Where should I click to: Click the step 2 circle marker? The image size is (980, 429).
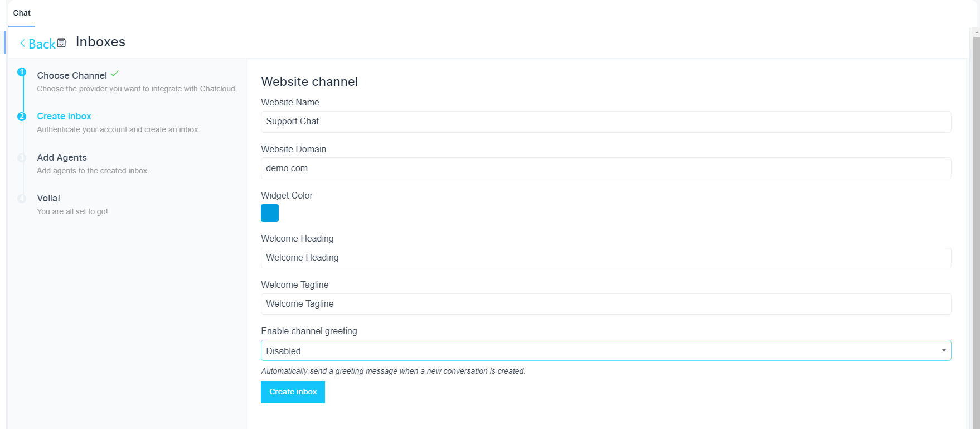[x=22, y=117]
